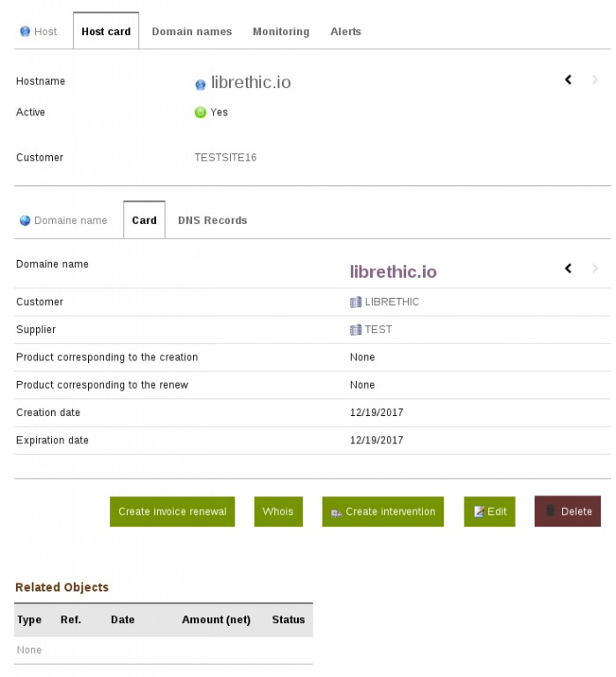Open the Host card tab
This screenshot has height=677, width=616.
point(106,32)
